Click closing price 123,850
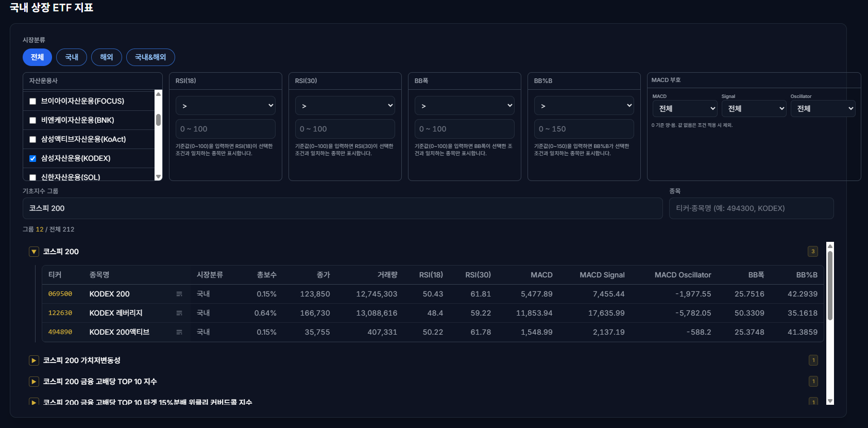Screen dimensions: 868x428 point(315,294)
